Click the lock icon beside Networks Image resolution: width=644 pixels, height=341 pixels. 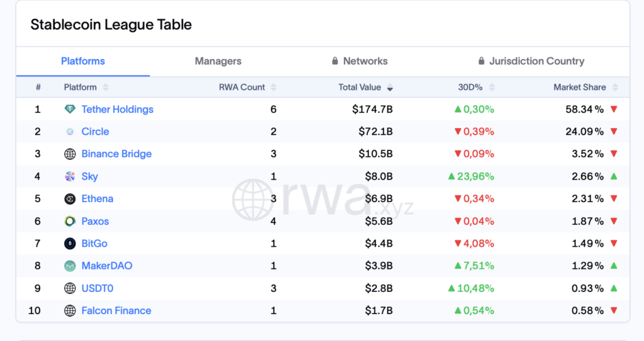coord(335,61)
